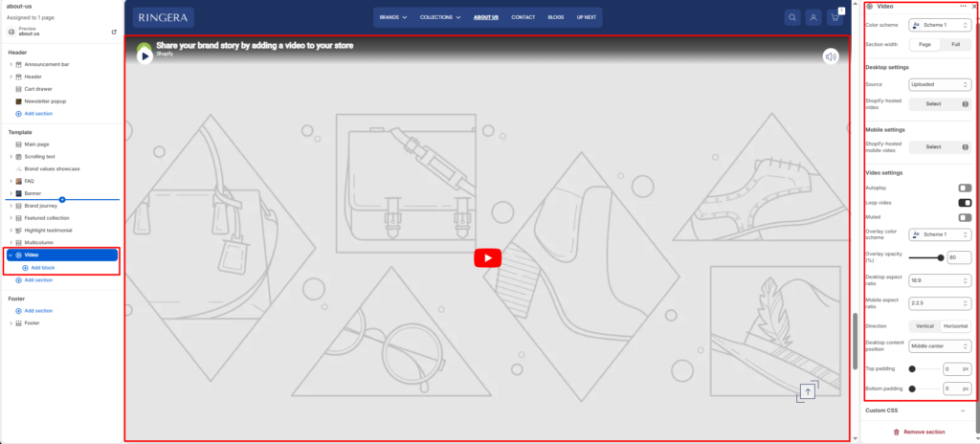The width and height of the screenshot is (980, 444).
Task: Open the Video panel three-dots menu
Action: pyautogui.click(x=963, y=7)
